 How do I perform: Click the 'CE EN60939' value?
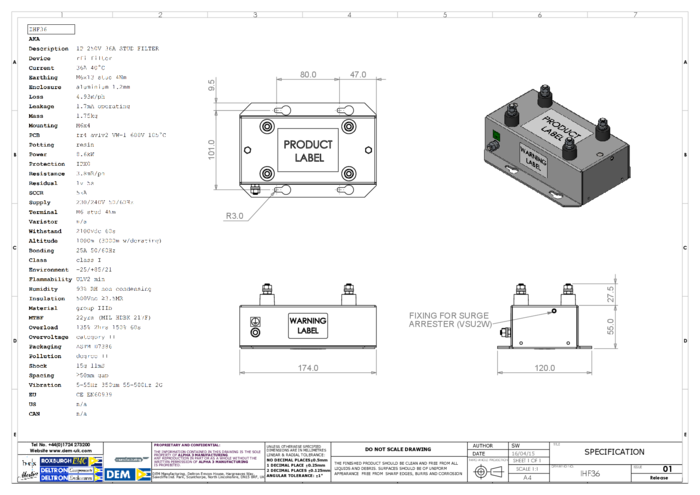pyautogui.click(x=94, y=395)
